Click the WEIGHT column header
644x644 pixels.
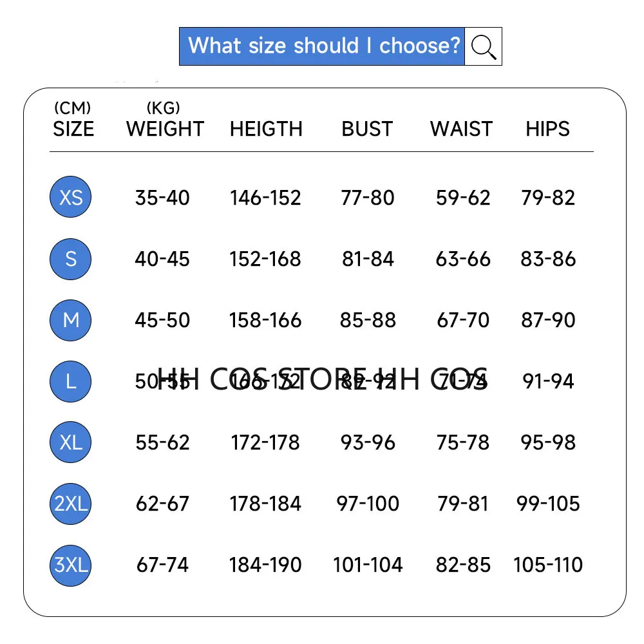[x=165, y=129]
